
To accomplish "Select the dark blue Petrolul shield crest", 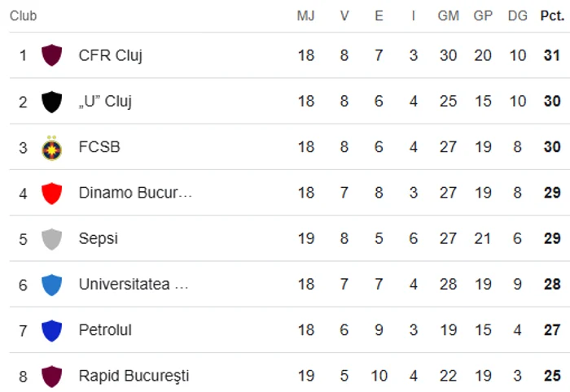I will (51, 331).
